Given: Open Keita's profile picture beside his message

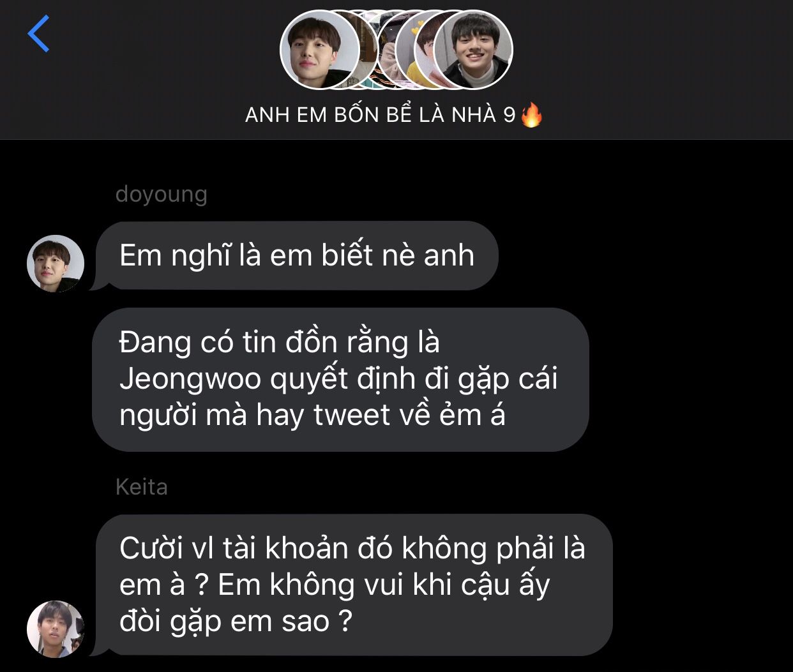Looking at the screenshot, I should pyautogui.click(x=56, y=629).
